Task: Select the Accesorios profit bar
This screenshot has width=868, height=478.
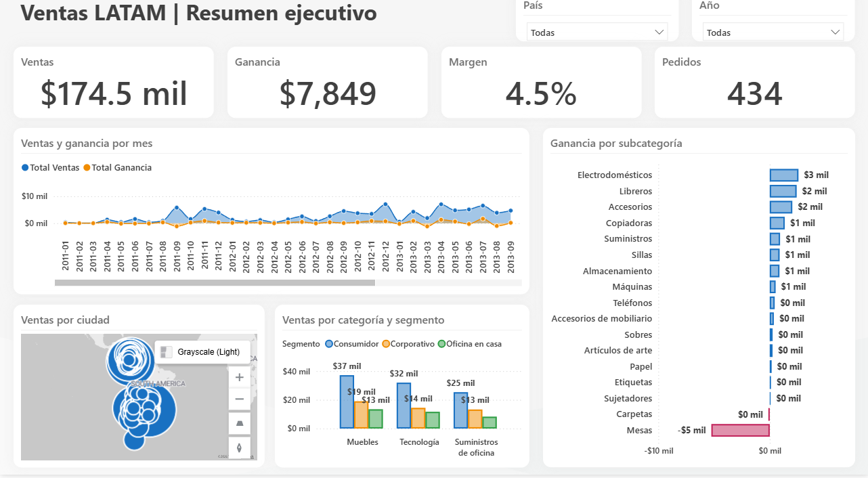Action: 781,207
